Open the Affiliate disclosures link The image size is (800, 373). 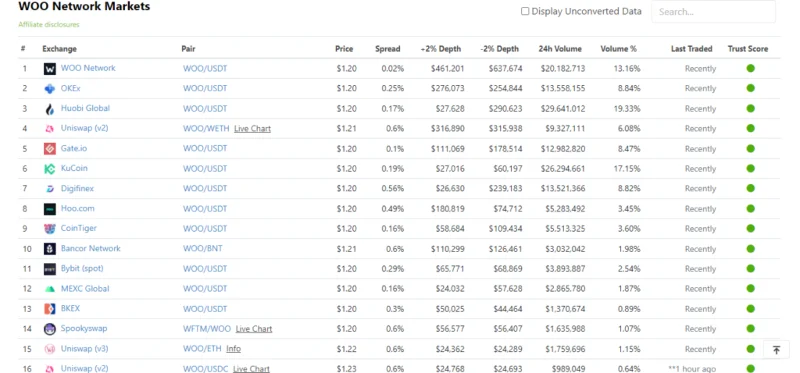49,24
